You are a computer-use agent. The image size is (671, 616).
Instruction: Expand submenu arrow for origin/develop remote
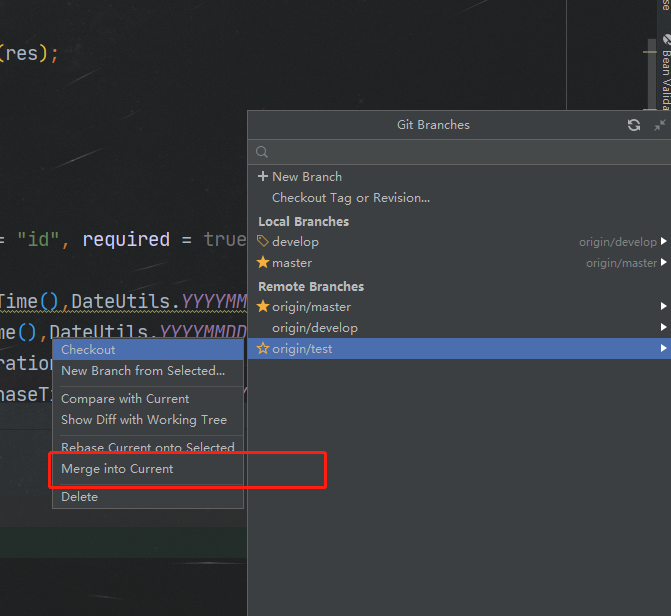(663, 327)
